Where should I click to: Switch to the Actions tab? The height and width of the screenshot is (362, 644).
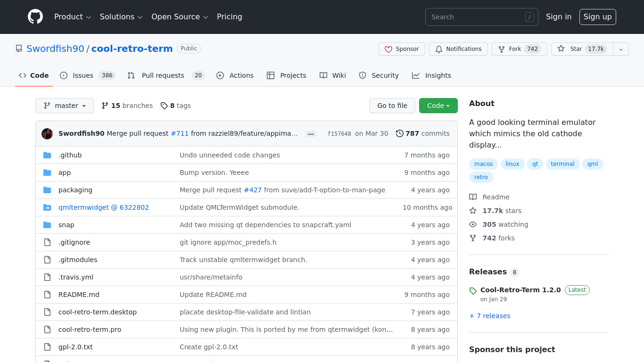click(235, 75)
